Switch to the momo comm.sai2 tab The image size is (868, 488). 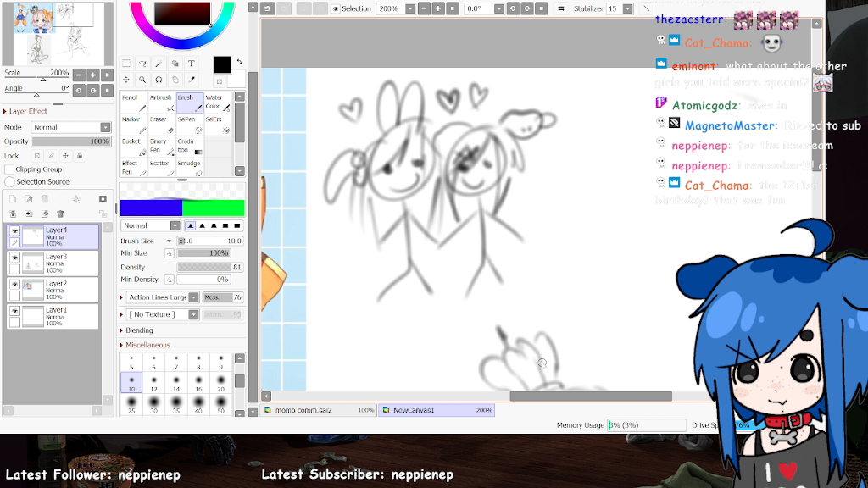pos(303,410)
